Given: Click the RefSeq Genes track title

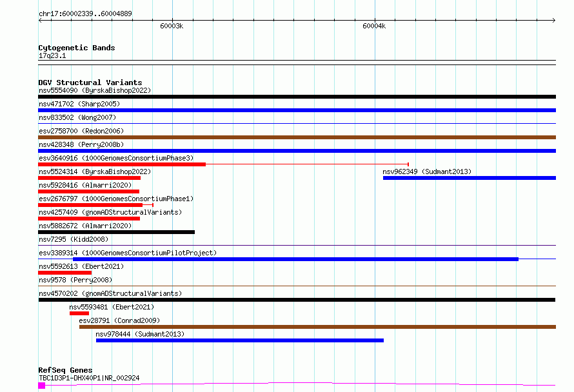Looking at the screenshot, I should click(x=65, y=371).
